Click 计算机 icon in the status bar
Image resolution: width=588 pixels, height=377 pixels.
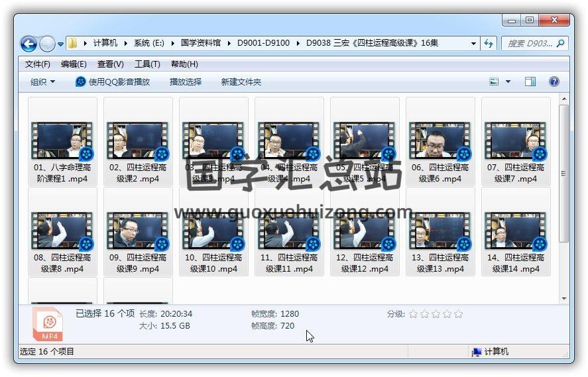(477, 352)
